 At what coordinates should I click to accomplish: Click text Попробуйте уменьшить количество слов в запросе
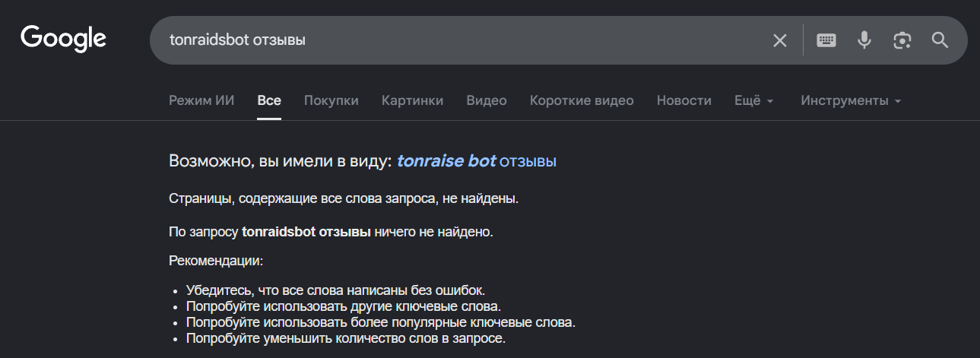(346, 338)
